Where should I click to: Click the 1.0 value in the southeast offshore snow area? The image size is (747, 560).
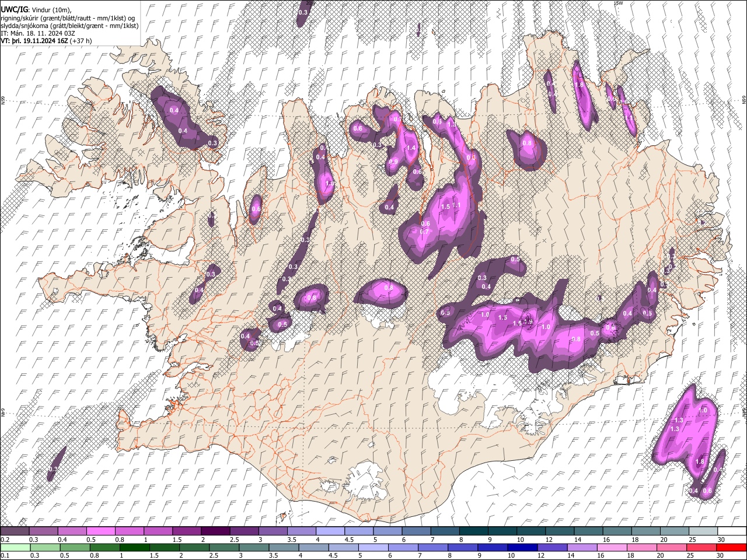tap(703, 411)
